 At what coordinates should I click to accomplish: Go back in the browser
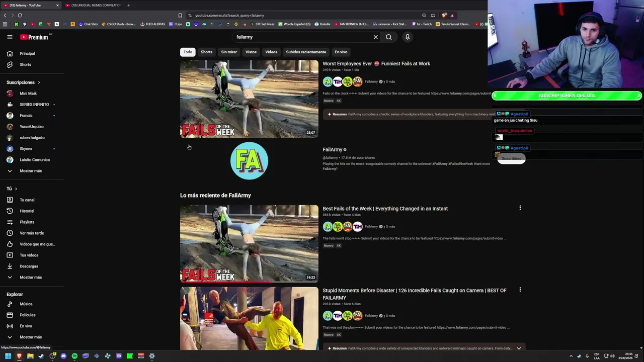tap(5, 15)
